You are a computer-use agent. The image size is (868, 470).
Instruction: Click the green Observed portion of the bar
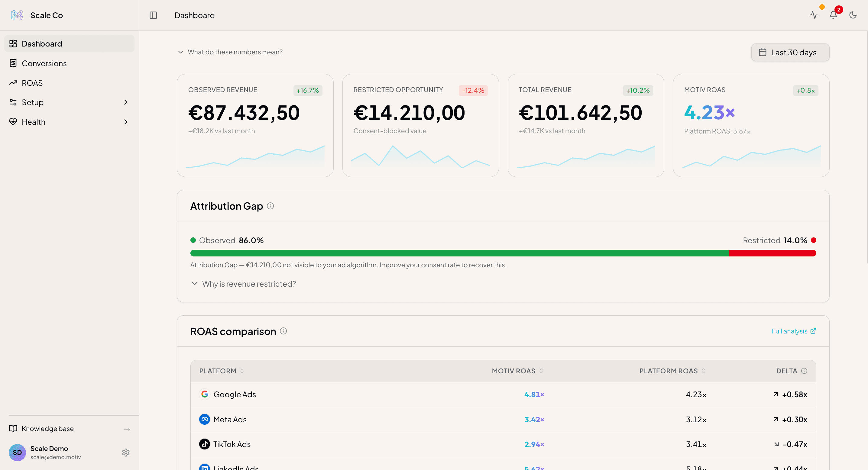[460, 253]
